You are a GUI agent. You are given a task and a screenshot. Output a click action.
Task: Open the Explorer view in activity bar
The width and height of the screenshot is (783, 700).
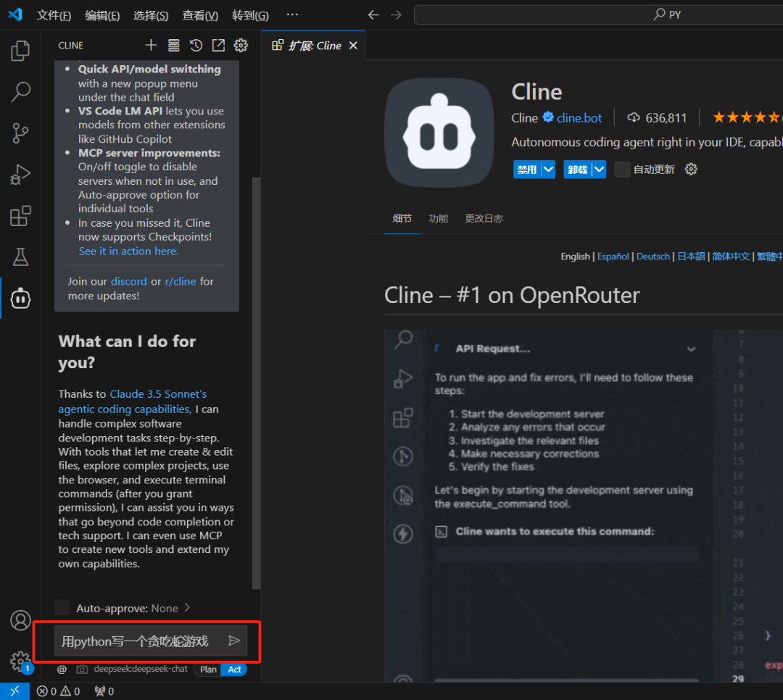[20, 51]
